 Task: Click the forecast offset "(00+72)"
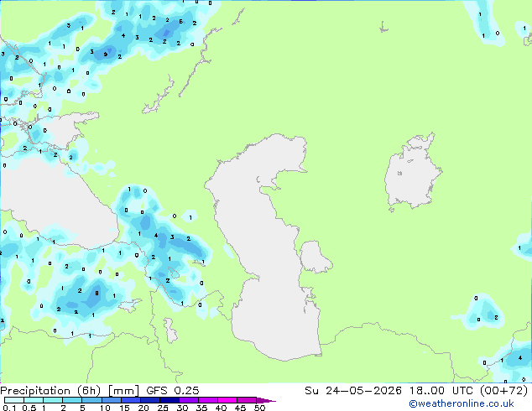[503, 391]
